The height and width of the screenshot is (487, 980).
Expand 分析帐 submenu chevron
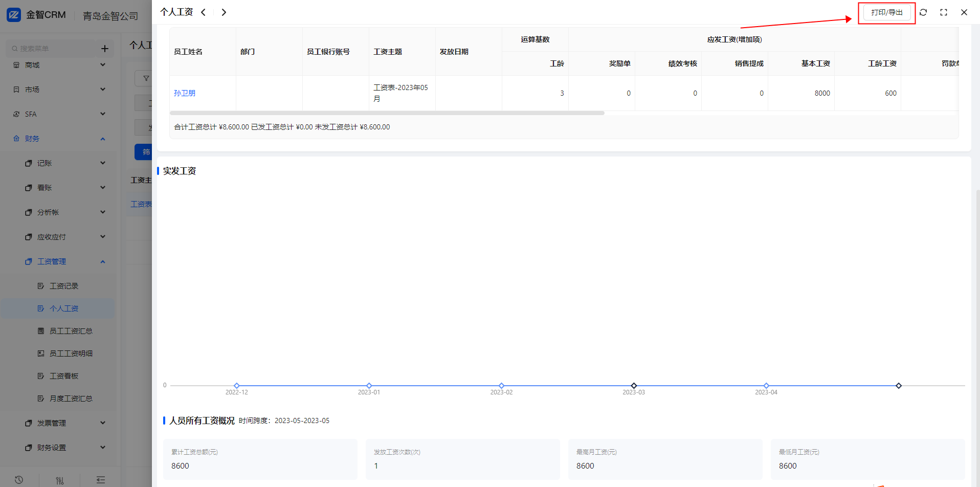click(x=103, y=212)
